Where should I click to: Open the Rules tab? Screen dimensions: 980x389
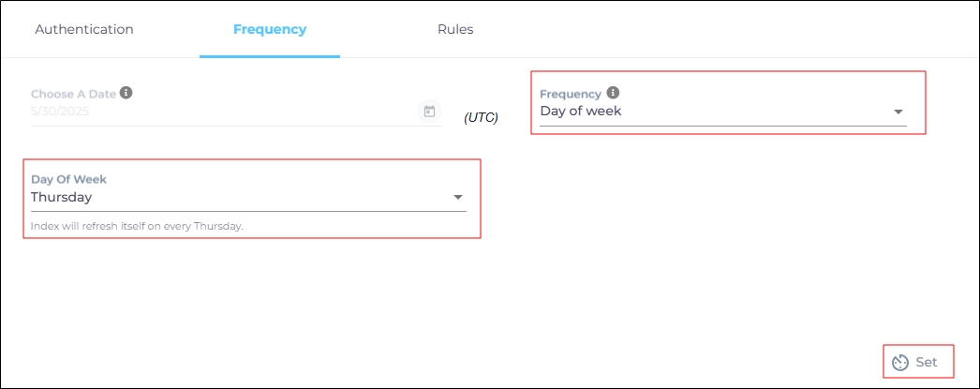455,29
